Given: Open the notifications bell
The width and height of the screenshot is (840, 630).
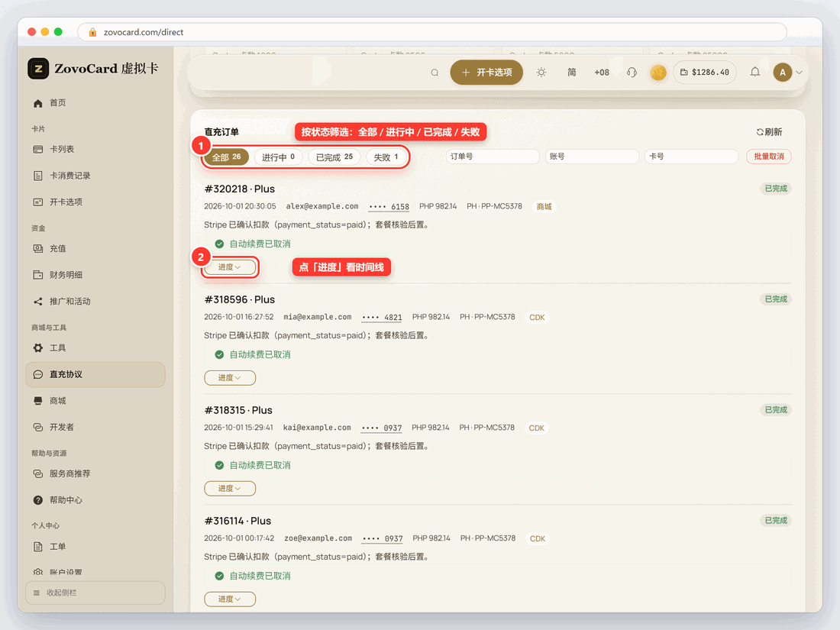Looking at the screenshot, I should click(x=754, y=72).
